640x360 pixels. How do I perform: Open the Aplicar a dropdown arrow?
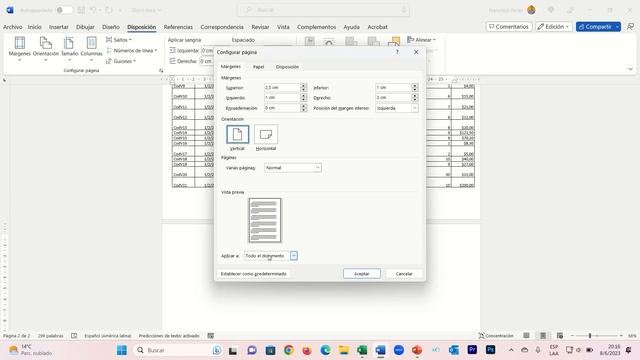pyautogui.click(x=293, y=256)
